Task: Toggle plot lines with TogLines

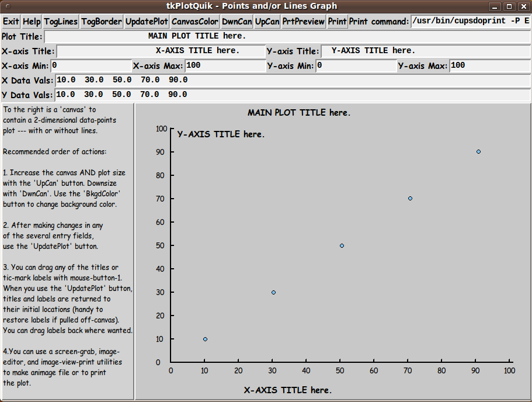Action: click(61, 22)
